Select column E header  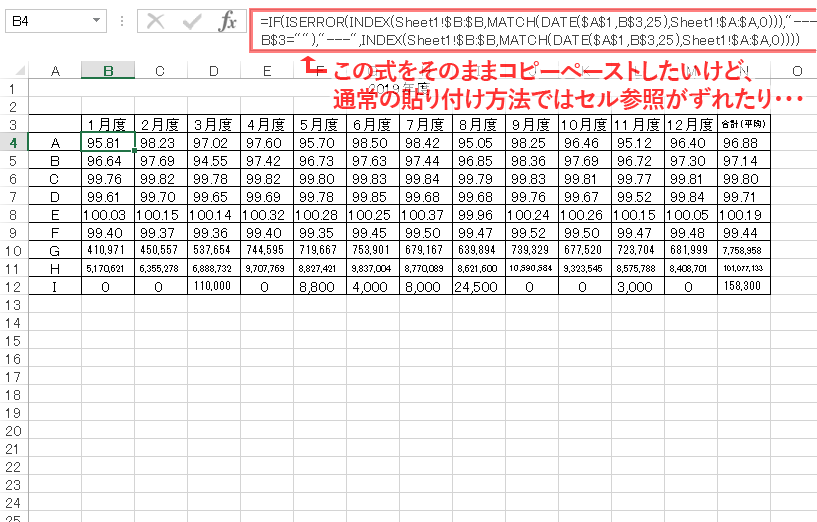[267, 71]
